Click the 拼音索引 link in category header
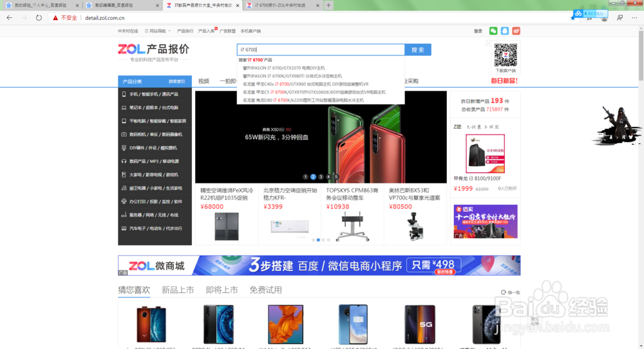 (x=177, y=81)
